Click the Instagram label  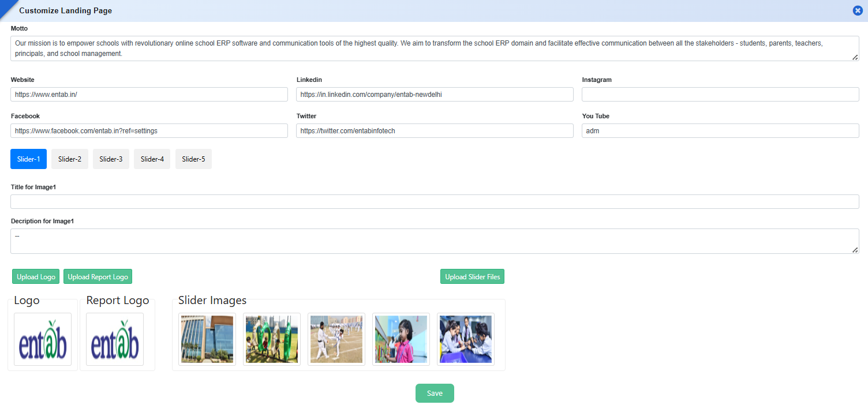(x=597, y=80)
